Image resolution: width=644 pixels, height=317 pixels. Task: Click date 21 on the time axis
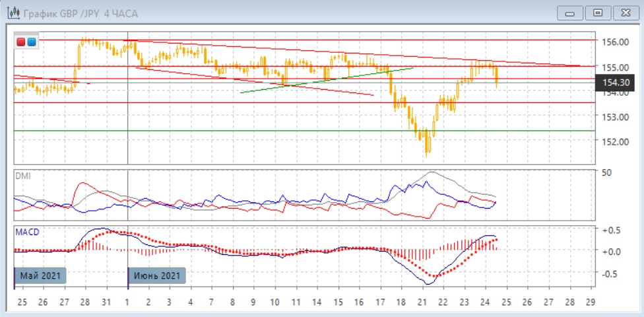pyautogui.click(x=422, y=302)
